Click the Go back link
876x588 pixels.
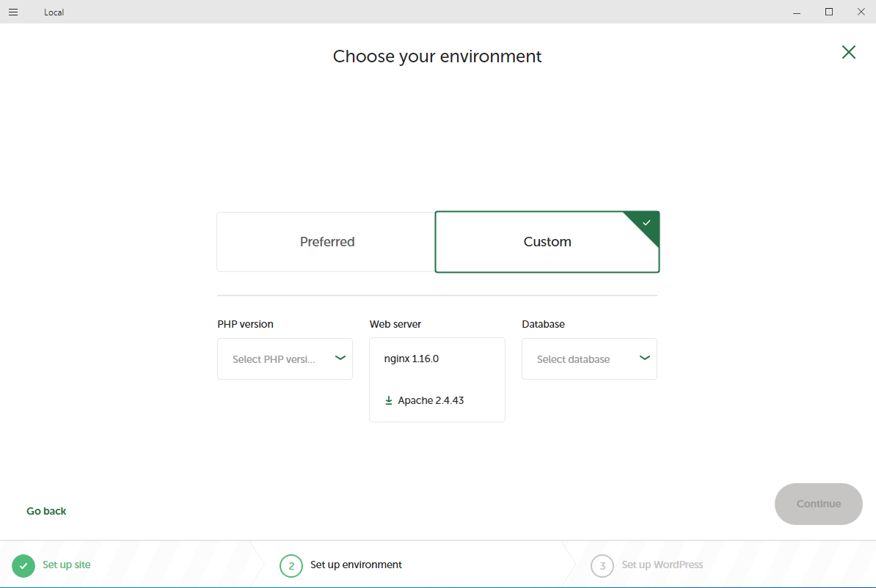(x=46, y=511)
